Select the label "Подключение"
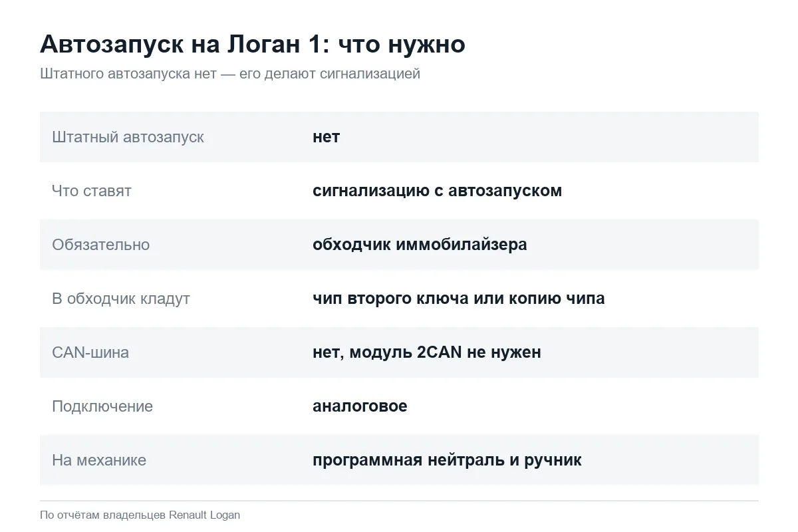The height and width of the screenshot is (532, 798). 102,406
